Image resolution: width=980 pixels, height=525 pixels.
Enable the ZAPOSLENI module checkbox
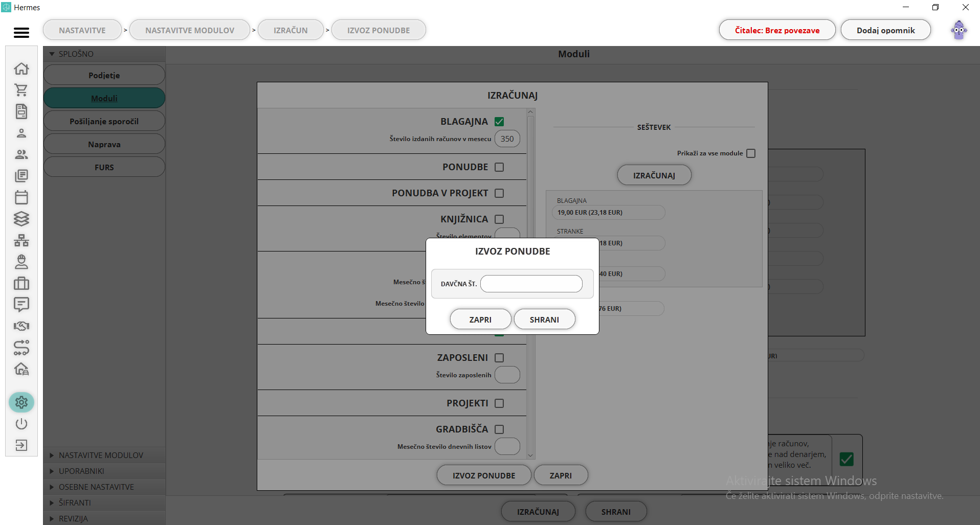pos(499,358)
